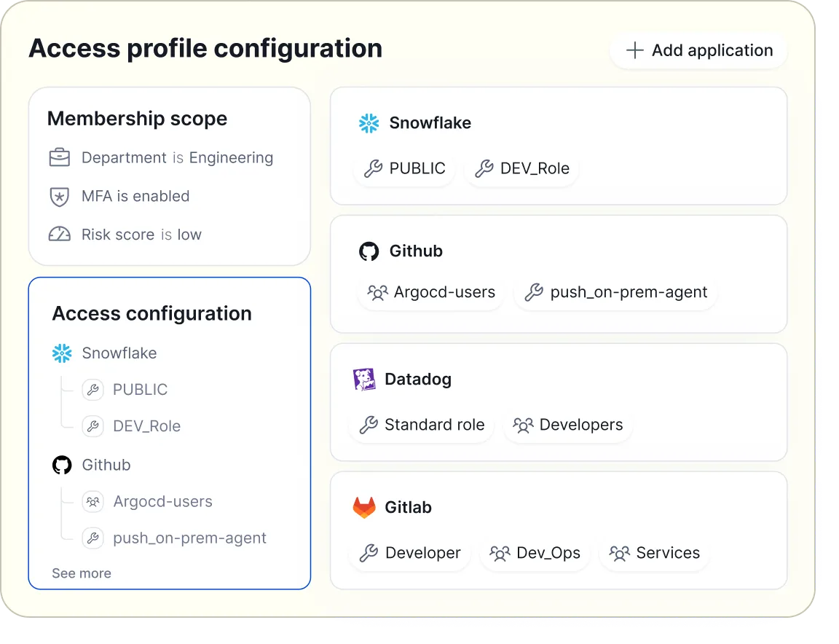This screenshot has width=839, height=644.
Task: Click the briefcase icon next to Department
Action: click(60, 158)
